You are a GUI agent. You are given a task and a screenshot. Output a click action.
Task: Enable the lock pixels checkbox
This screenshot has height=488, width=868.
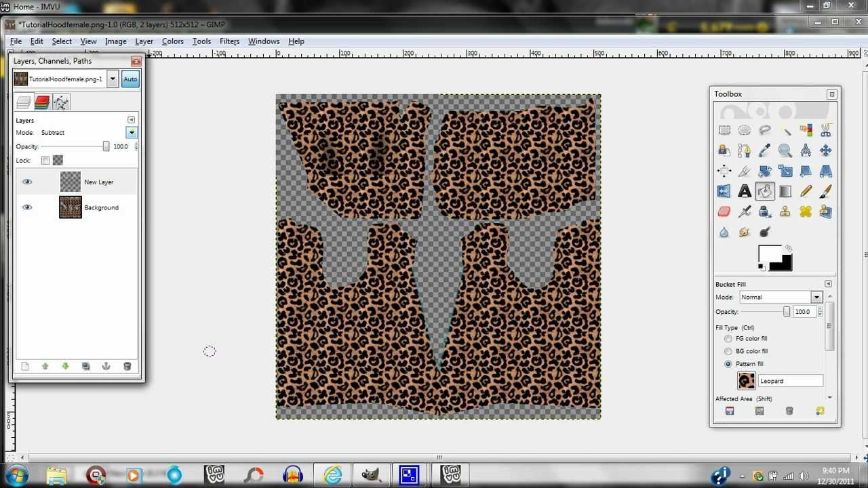pyautogui.click(x=45, y=161)
